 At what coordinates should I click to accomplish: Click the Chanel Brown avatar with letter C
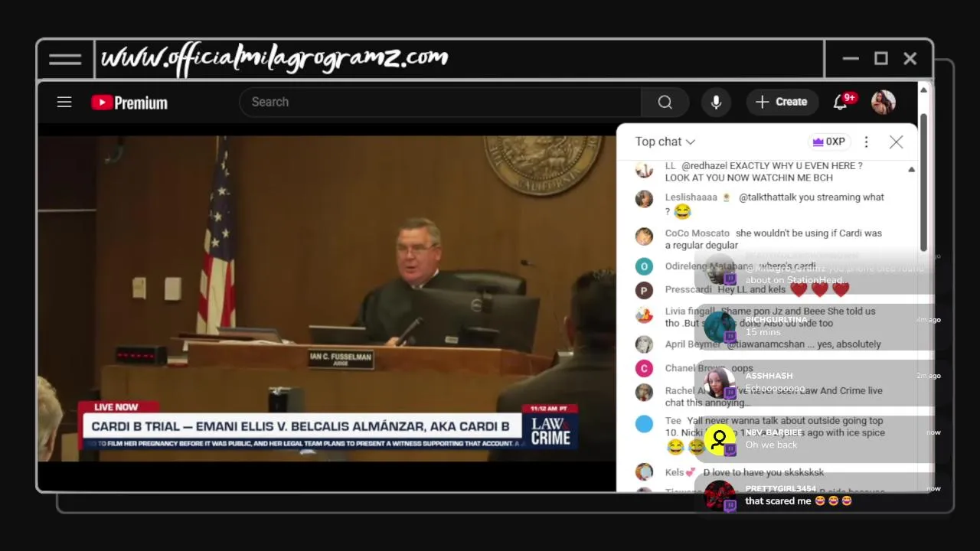644,368
